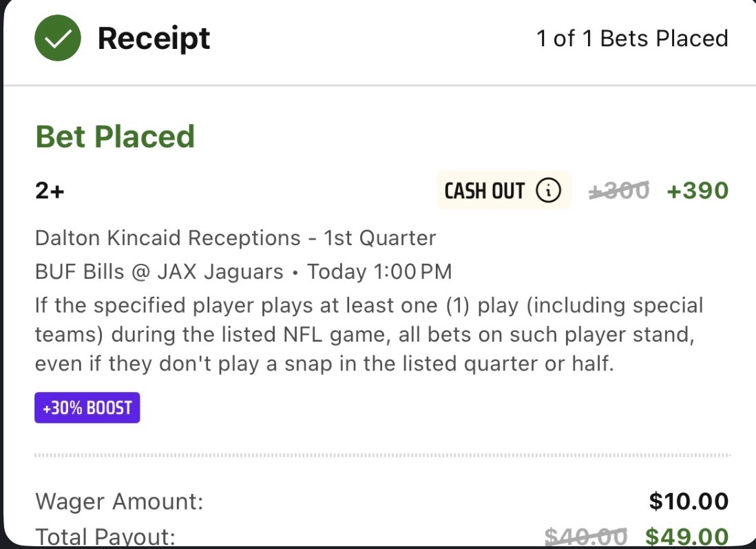The width and height of the screenshot is (756, 549).
Task: Tap the green $49.00 boosted payout
Action: (x=686, y=537)
